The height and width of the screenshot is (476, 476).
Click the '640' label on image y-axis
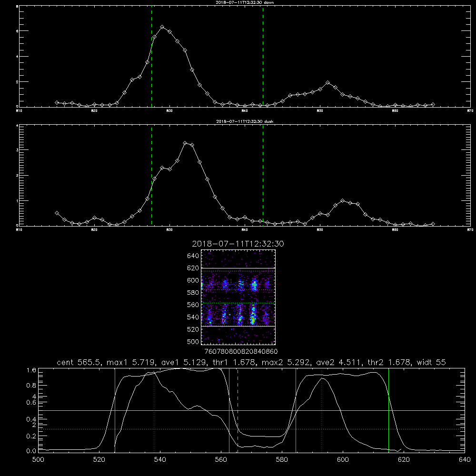[193, 256]
